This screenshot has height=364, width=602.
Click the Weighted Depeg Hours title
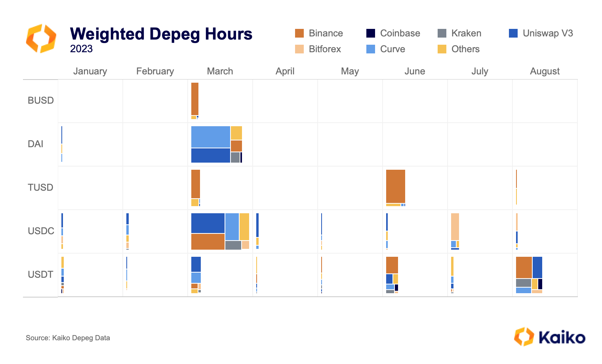click(161, 34)
